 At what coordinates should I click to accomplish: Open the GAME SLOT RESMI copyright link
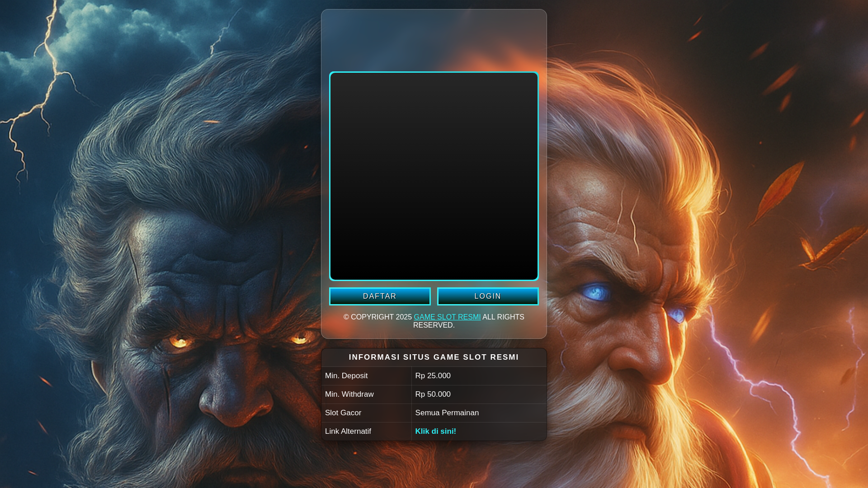tap(447, 317)
